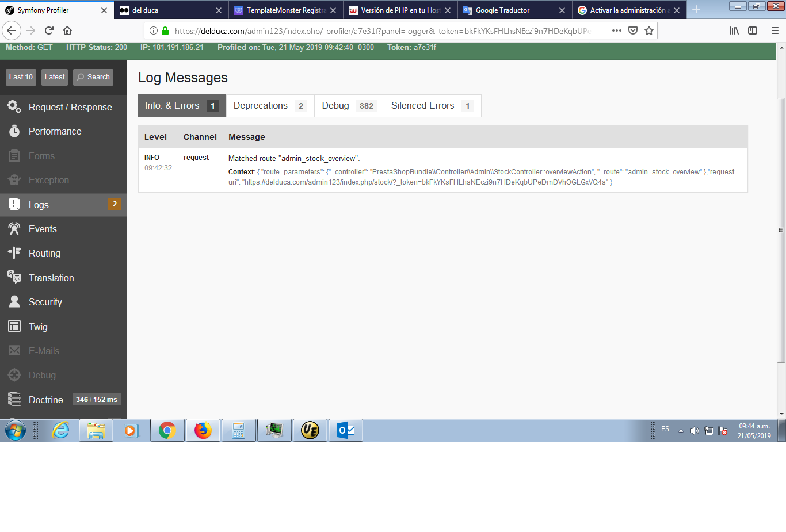The image size is (786, 532).
Task: Switch to Google Traductor browser tab
Action: (x=514, y=10)
